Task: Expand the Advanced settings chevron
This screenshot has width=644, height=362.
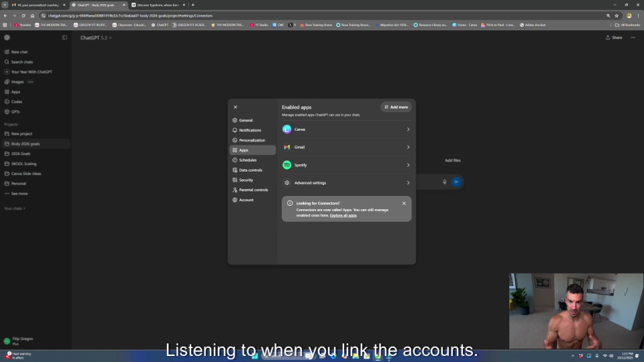Action: pos(408,182)
